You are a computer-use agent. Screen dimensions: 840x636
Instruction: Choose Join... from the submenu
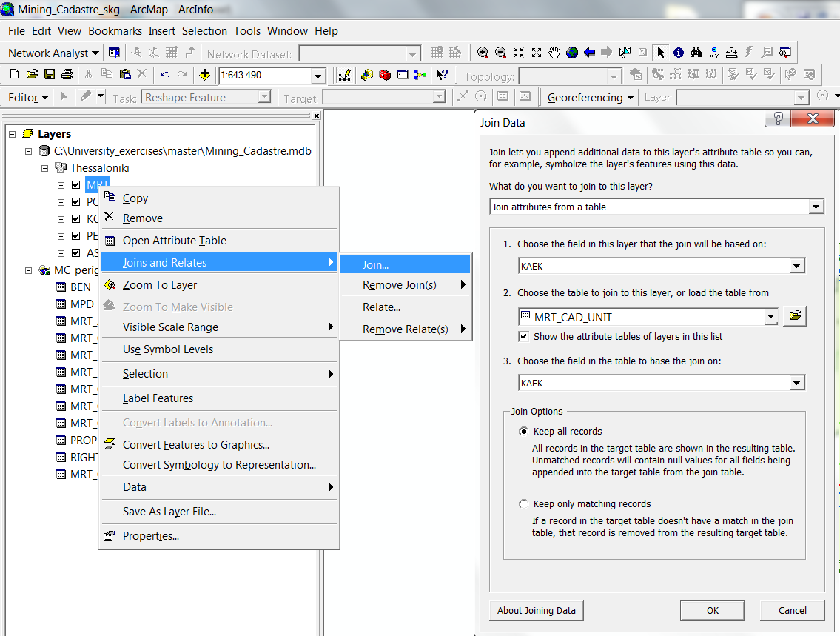pyautogui.click(x=405, y=264)
